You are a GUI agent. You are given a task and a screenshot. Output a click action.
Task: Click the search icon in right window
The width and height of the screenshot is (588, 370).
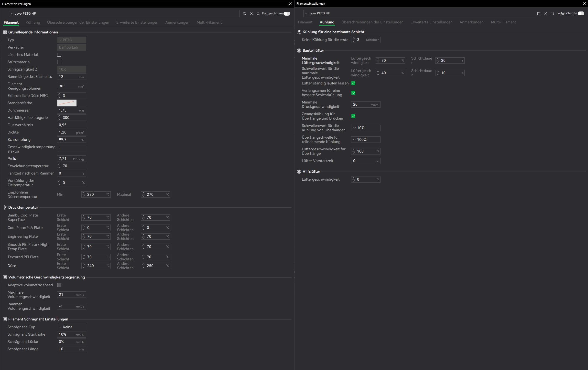pyautogui.click(x=552, y=13)
